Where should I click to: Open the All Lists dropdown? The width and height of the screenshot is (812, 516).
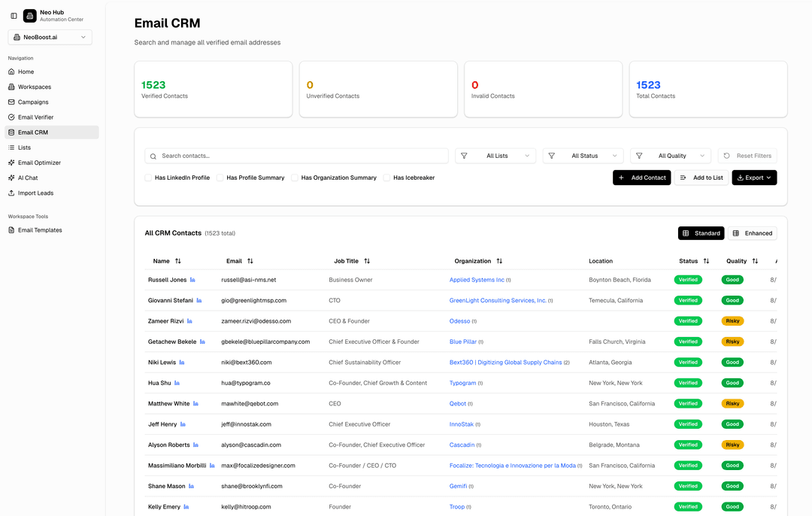[495, 156]
